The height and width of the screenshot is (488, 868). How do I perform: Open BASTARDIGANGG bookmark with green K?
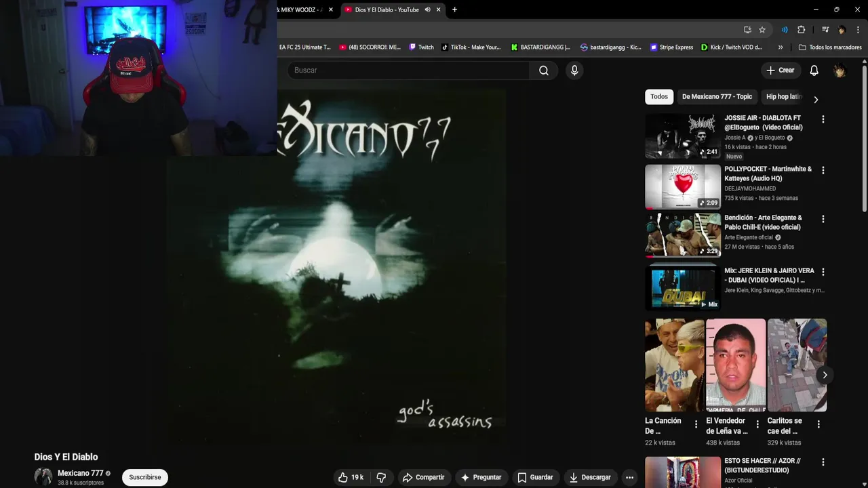click(540, 47)
